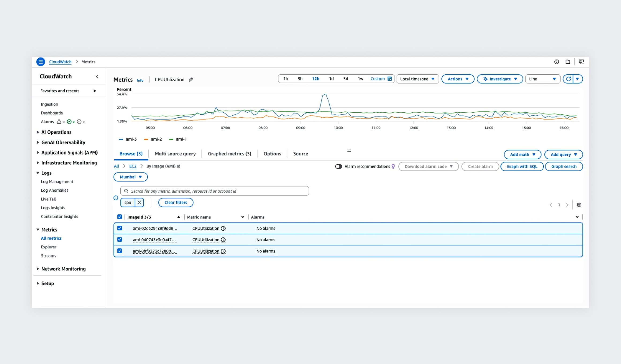Viewport: 621px width, 364px height.
Task: Click the info icon for ami-040743e3e0a47 CPUUtilization
Action: 223,240
